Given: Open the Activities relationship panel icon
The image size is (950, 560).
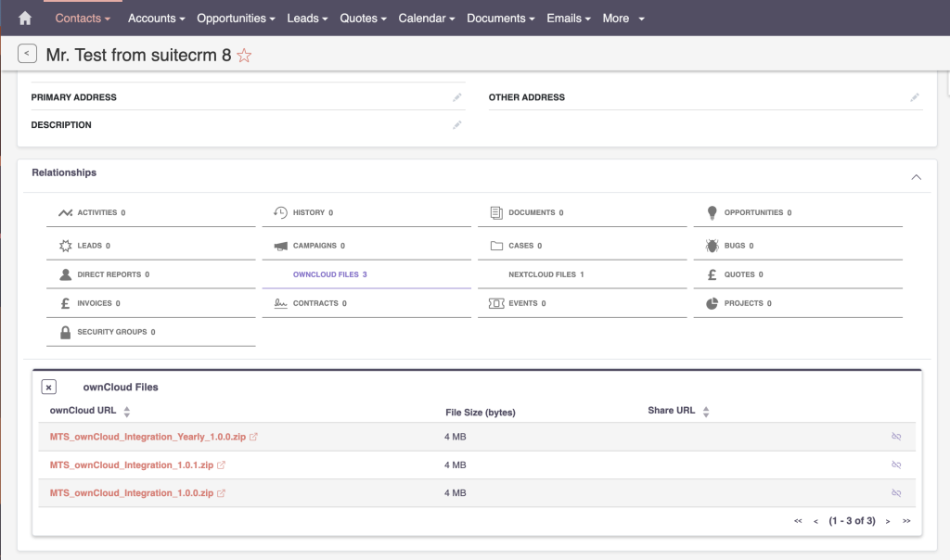Looking at the screenshot, I should pyautogui.click(x=63, y=211).
